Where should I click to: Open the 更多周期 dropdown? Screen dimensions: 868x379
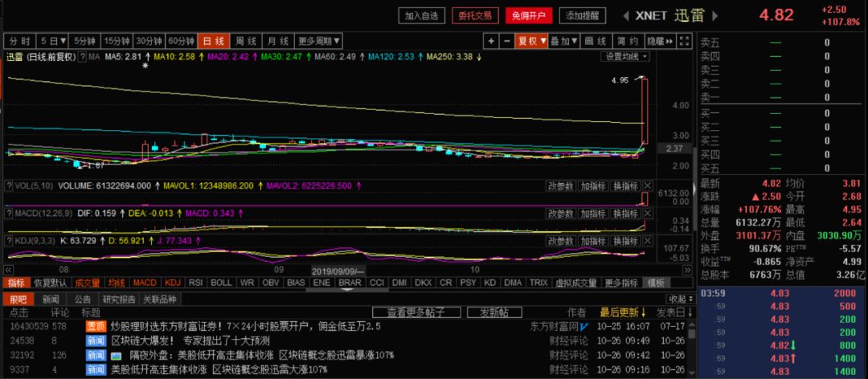point(319,41)
